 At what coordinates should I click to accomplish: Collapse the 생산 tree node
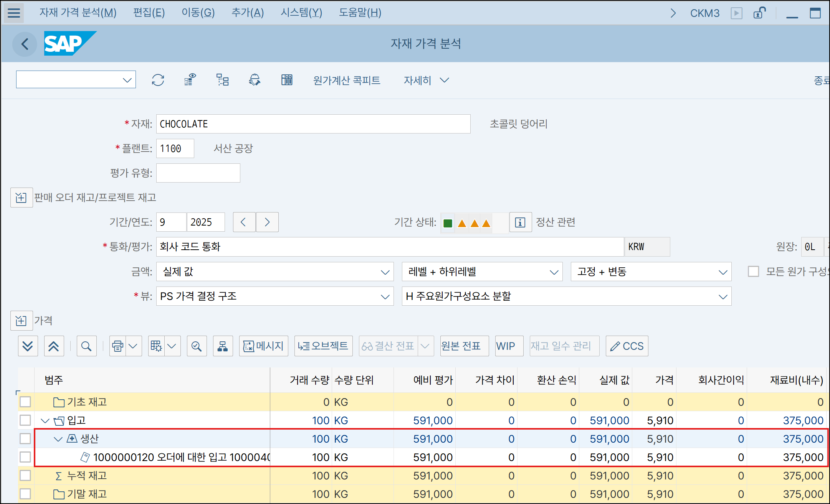58,439
